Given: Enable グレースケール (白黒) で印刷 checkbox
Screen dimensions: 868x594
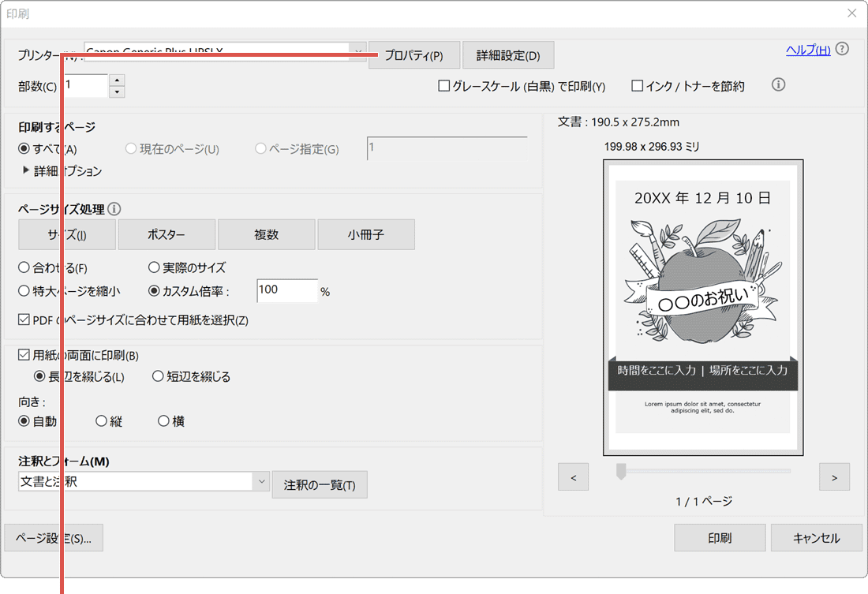Looking at the screenshot, I should [x=444, y=87].
